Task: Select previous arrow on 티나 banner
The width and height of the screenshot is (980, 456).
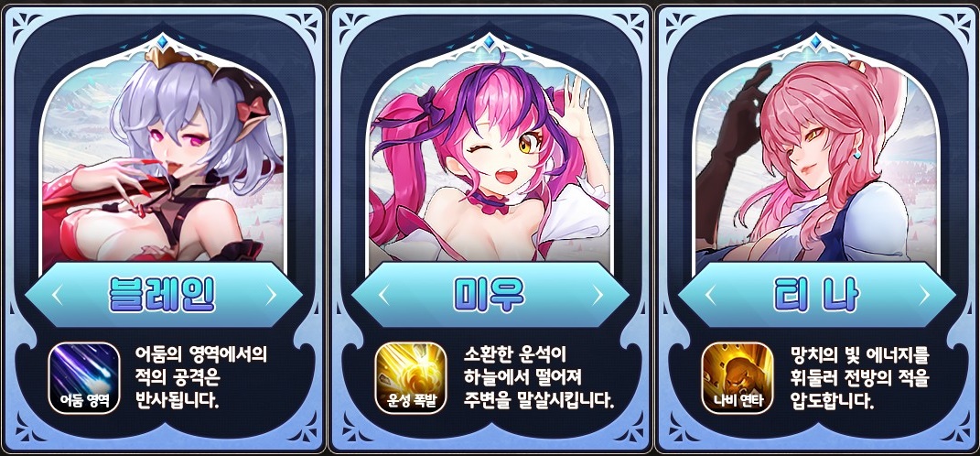Action: [710, 295]
